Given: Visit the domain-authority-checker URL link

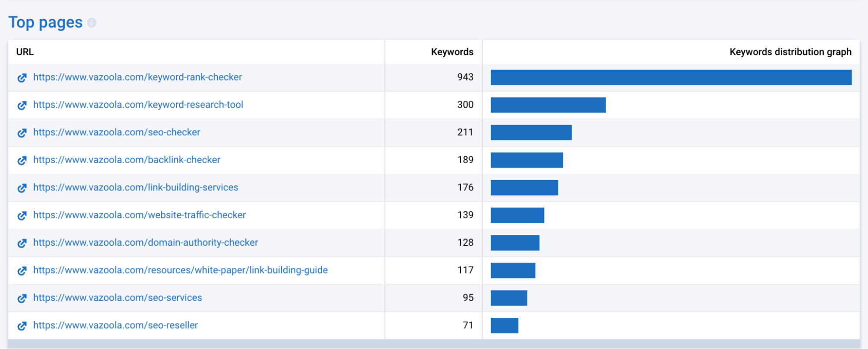Looking at the screenshot, I should point(145,243).
